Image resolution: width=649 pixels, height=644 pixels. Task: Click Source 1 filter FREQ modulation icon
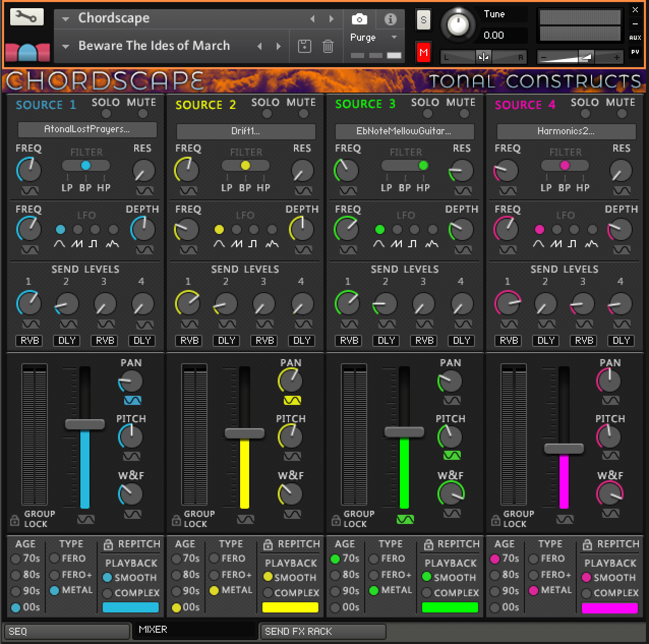coord(29,191)
